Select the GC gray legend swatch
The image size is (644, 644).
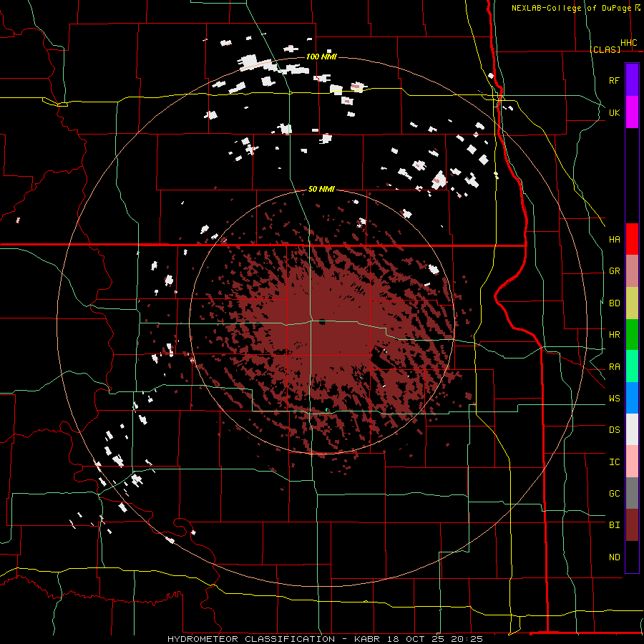click(x=632, y=493)
